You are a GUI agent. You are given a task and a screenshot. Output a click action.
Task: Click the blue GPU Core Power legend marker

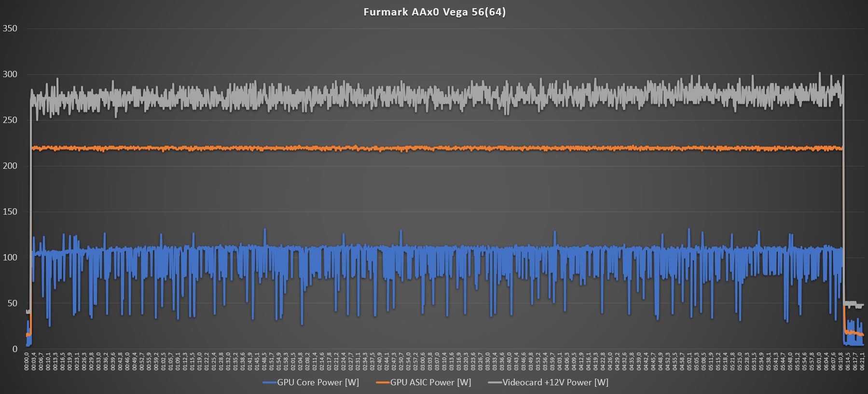270,383
